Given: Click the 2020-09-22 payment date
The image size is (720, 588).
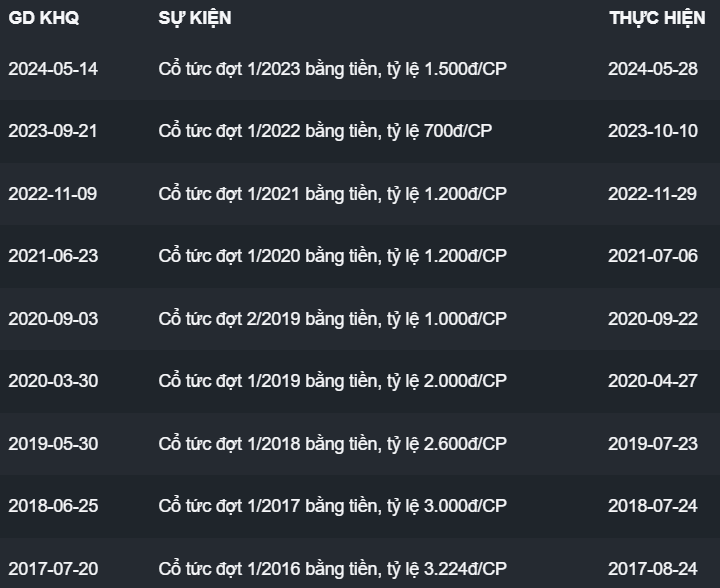Looking at the screenshot, I should (x=652, y=319).
